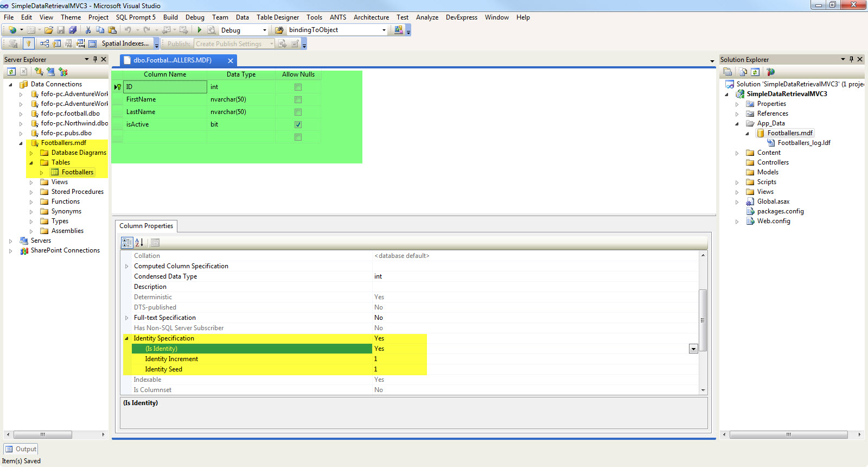Click the Generate Change Script icon
The height and width of the screenshot is (467, 868).
pyautogui.click(x=13, y=43)
